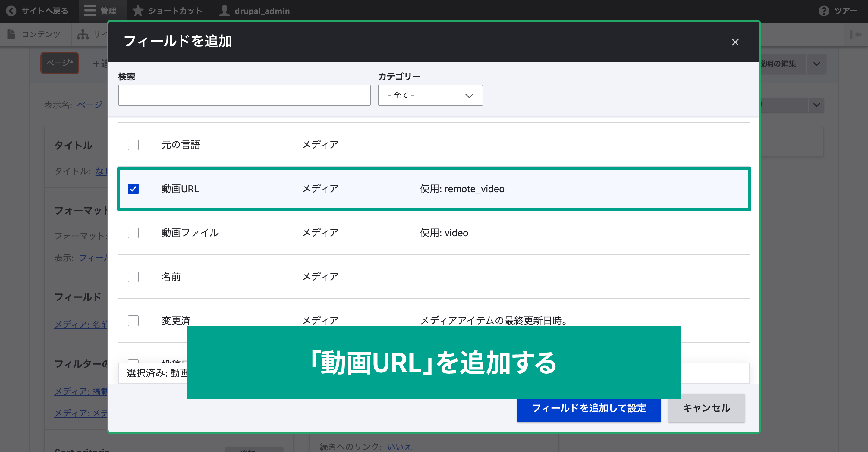Viewport: 868px width, 452px height.
Task: Check the 名前 checkbox
Action: coord(133,277)
